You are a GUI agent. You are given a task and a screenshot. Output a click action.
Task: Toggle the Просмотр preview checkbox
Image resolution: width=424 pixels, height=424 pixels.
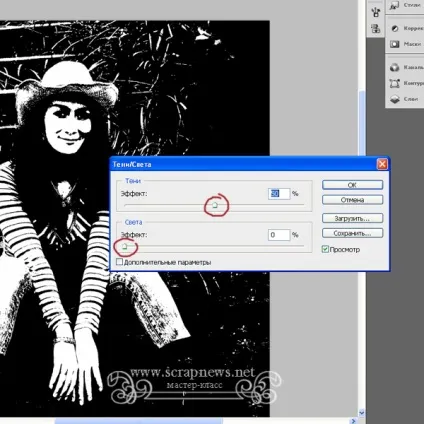tap(325, 249)
